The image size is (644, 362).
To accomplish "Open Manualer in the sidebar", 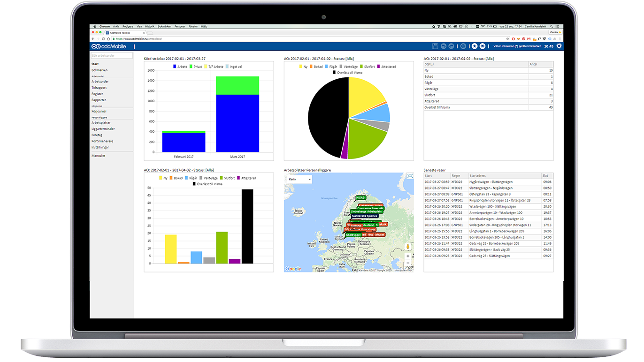I will click(x=99, y=156).
